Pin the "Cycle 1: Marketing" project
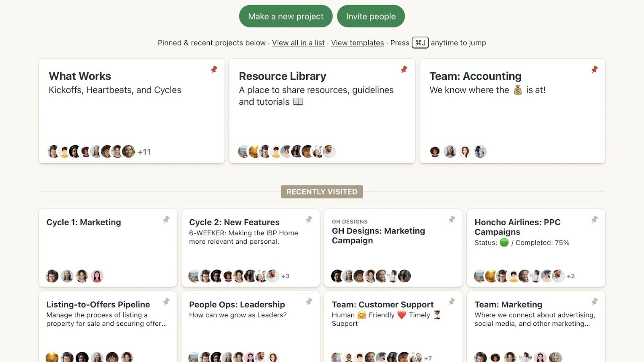This screenshot has width=644, height=362. (166, 220)
